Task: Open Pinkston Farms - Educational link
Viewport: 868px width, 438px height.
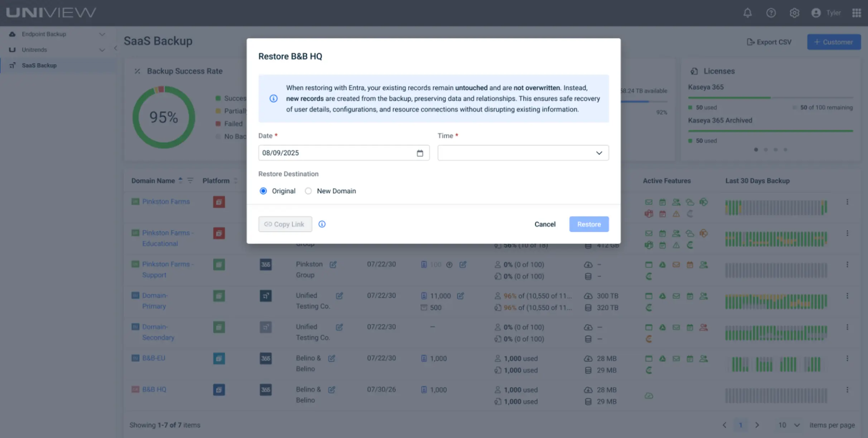Action: (x=168, y=238)
